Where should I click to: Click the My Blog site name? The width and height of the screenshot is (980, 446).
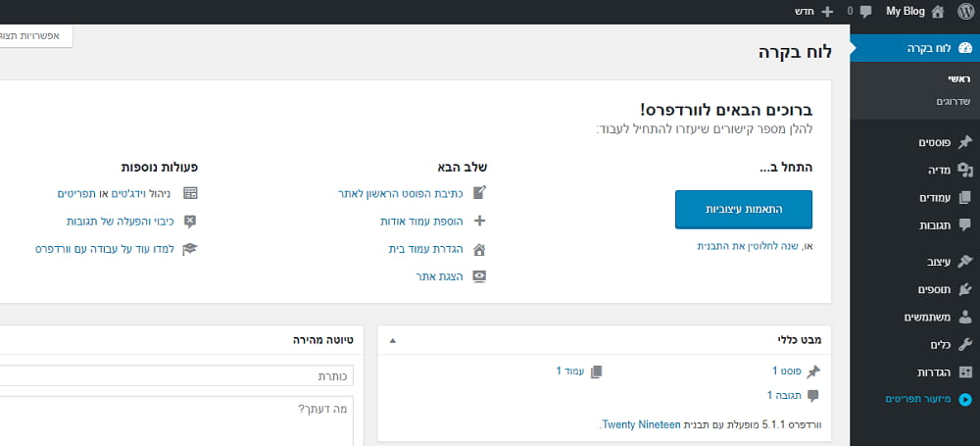pyautogui.click(x=905, y=11)
